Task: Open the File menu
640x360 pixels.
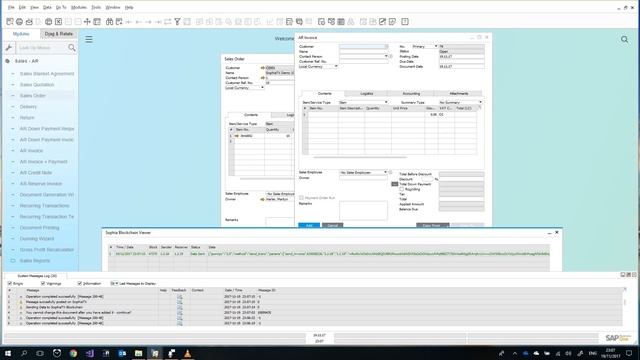Action: [x=11, y=7]
